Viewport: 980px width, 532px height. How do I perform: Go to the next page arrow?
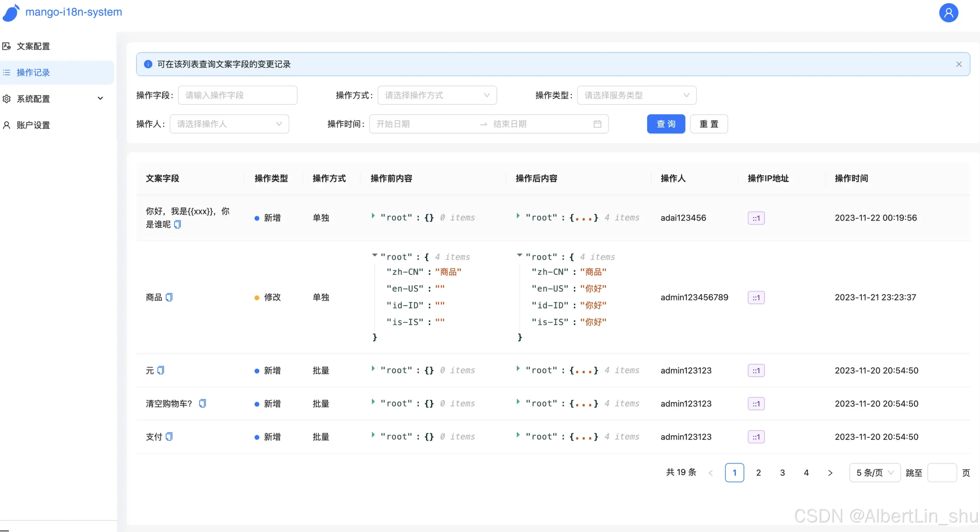(830, 473)
